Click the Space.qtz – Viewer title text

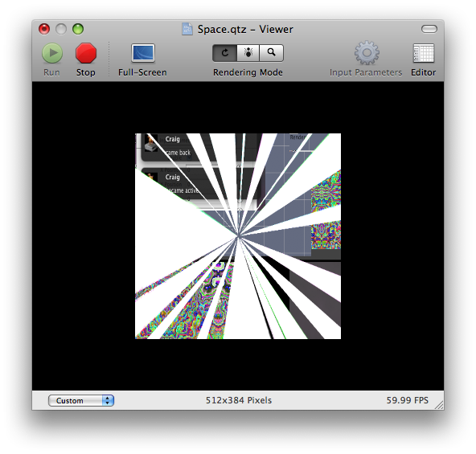click(245, 29)
